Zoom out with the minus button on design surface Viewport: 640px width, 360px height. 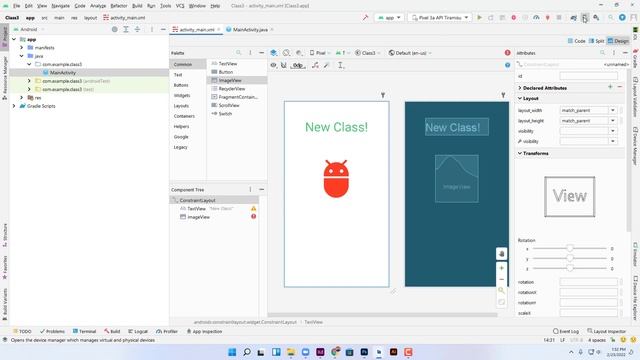coord(502,279)
